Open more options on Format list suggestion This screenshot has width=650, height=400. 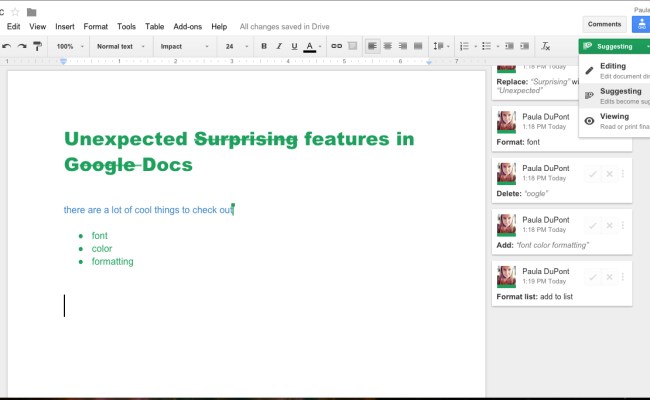623,277
